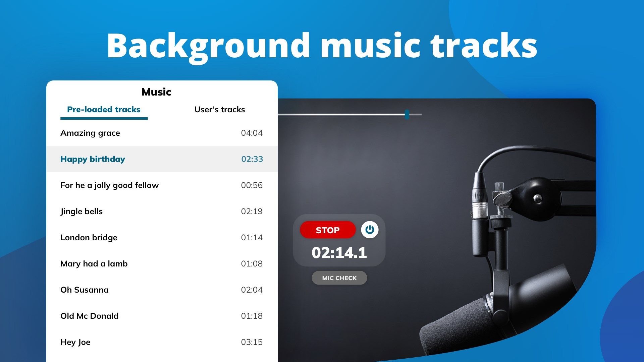The width and height of the screenshot is (644, 362).
Task: Click the 02:14.1 recording timer
Action: point(339,253)
